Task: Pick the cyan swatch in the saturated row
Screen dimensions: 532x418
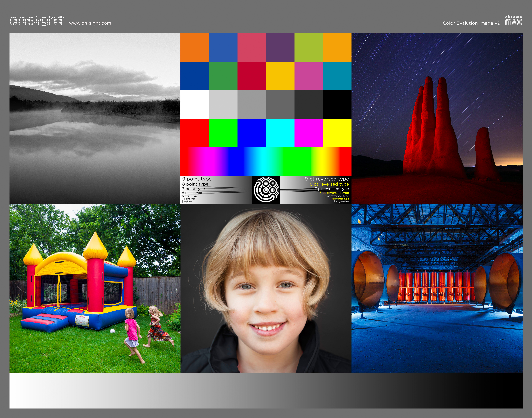Action: [280, 133]
